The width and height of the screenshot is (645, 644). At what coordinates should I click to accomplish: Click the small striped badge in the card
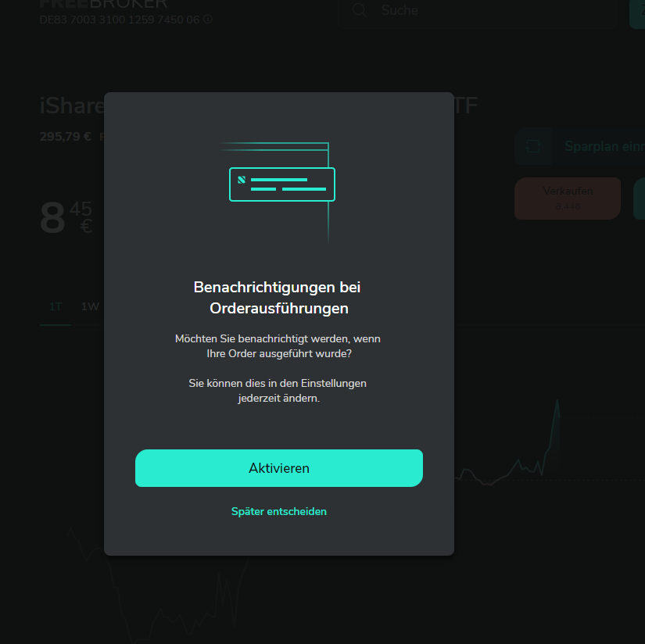pyautogui.click(x=242, y=180)
